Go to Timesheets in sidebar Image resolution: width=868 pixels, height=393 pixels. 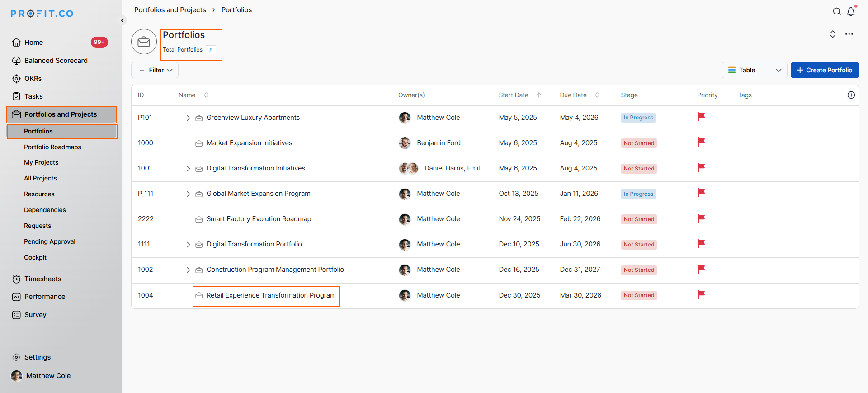42,279
